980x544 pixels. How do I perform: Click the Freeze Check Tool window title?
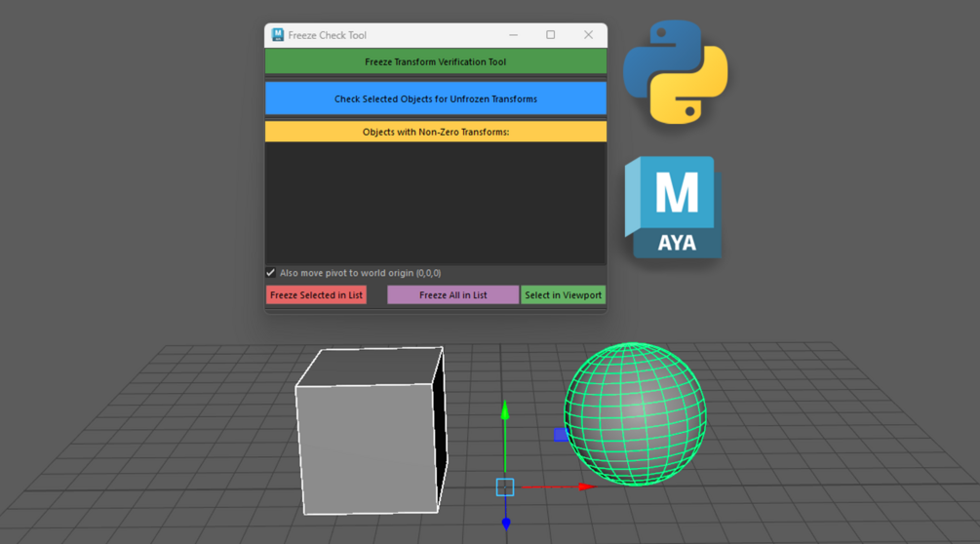coord(327,35)
